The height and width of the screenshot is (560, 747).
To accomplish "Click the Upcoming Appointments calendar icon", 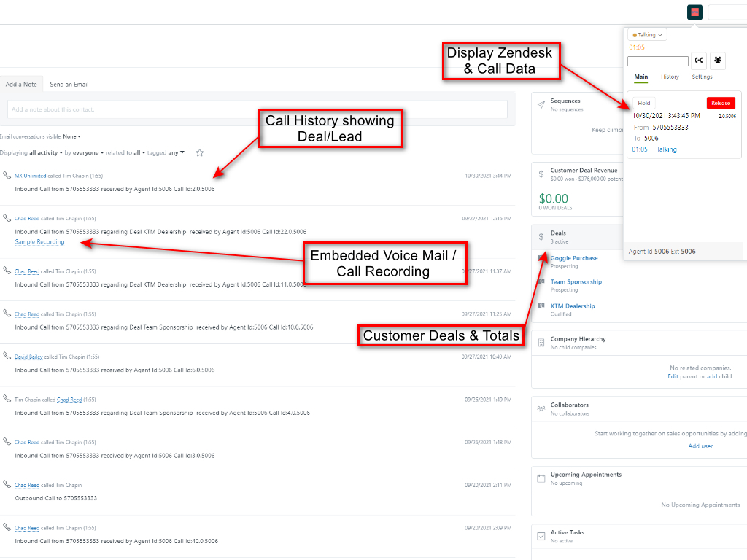I will tap(541, 478).
